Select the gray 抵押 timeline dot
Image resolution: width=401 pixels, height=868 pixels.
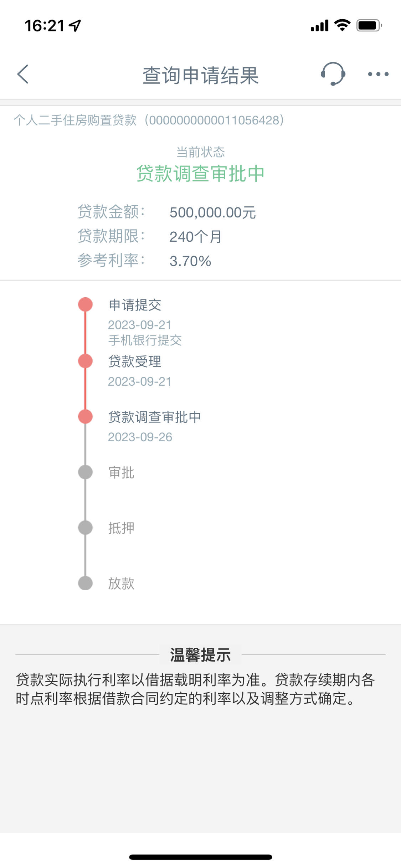coord(85,528)
